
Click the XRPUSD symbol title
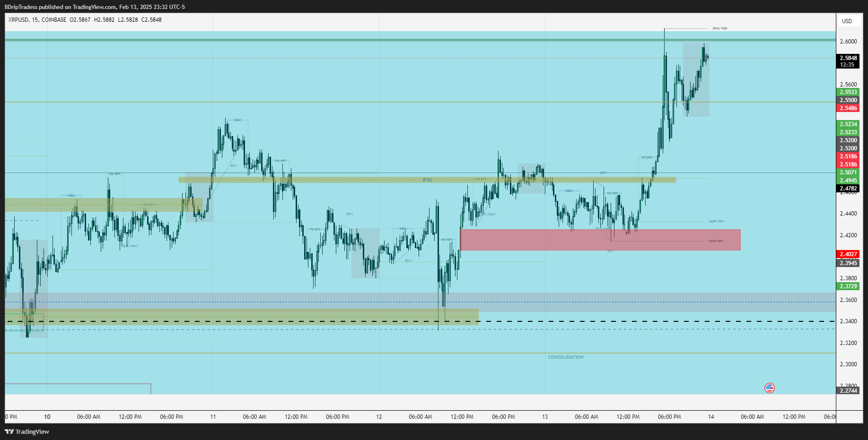point(18,20)
